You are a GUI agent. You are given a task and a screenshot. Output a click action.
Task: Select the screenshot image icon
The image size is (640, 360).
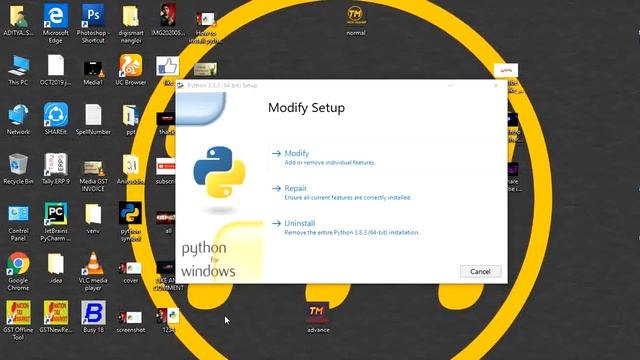[x=131, y=321]
